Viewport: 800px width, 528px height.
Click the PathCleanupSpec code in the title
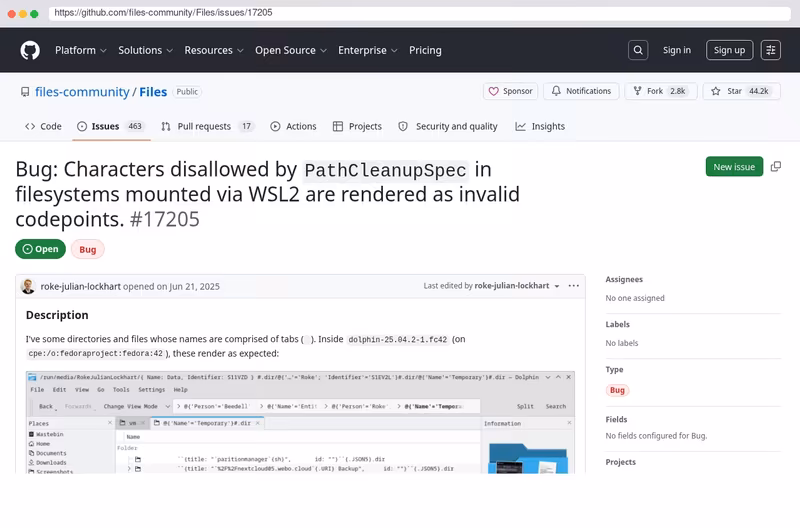pyautogui.click(x=385, y=170)
